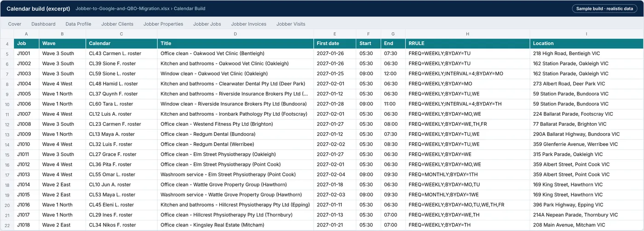
Task: Select RRULE FREQ=MONTHLY;BYDAY=1WE
Action: (467, 195)
